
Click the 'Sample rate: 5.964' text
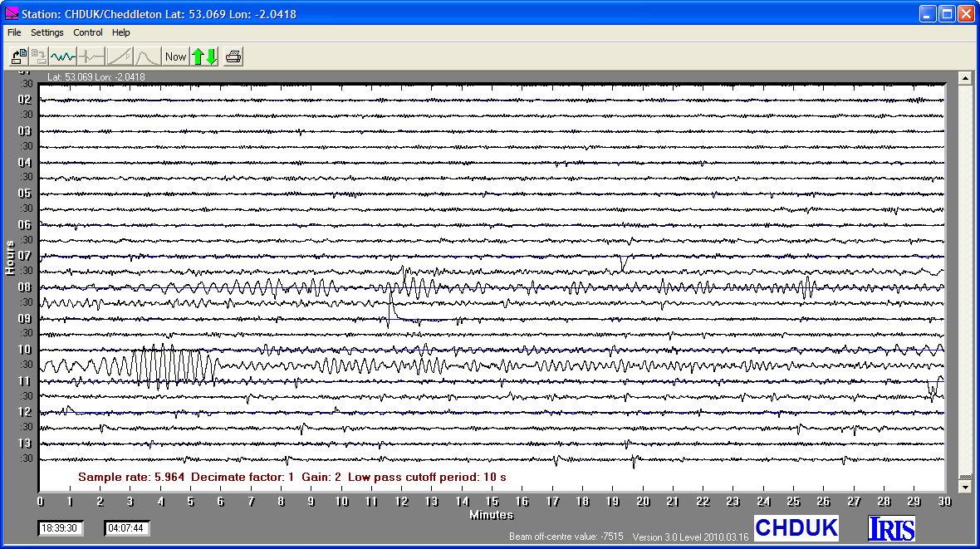click(131, 477)
